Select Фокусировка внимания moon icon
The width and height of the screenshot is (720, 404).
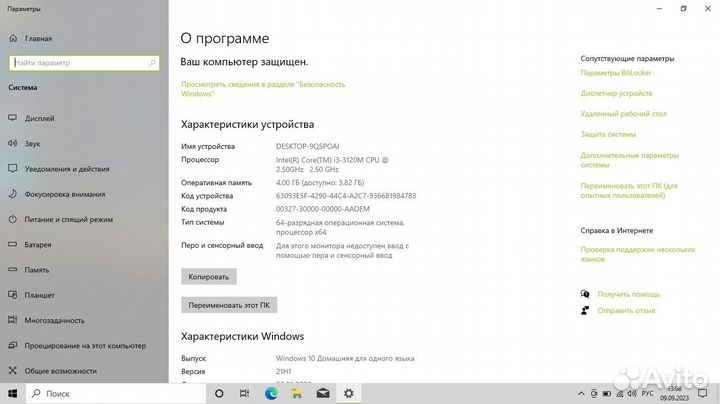click(13, 194)
